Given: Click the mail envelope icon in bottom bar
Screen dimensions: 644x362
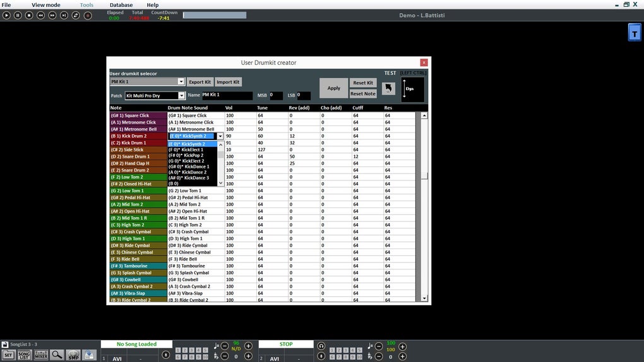Looking at the screenshot, I should [89, 354].
